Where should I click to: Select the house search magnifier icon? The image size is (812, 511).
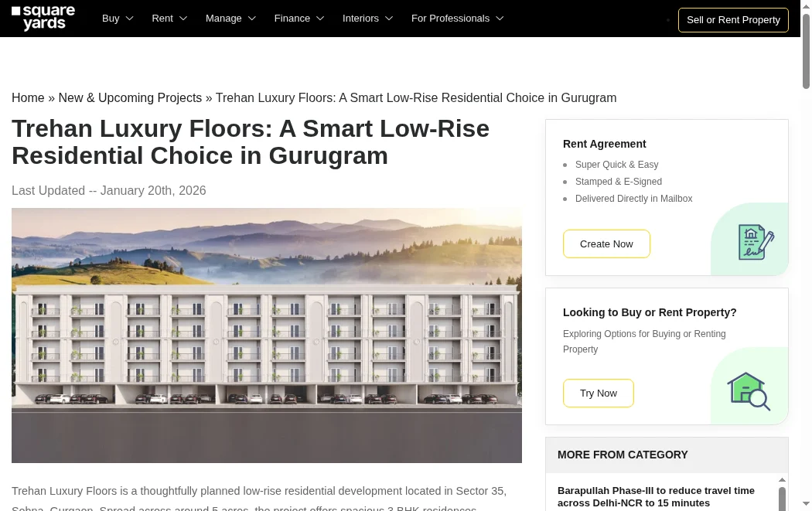pyautogui.click(x=749, y=391)
